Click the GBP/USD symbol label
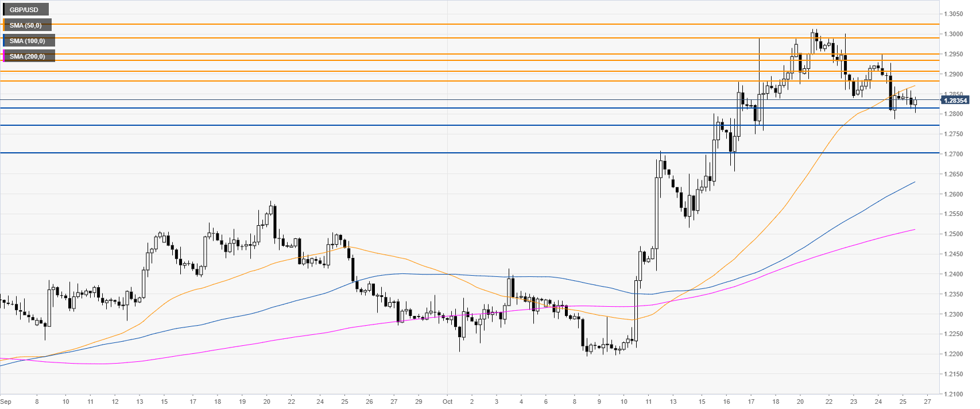 [x=24, y=10]
